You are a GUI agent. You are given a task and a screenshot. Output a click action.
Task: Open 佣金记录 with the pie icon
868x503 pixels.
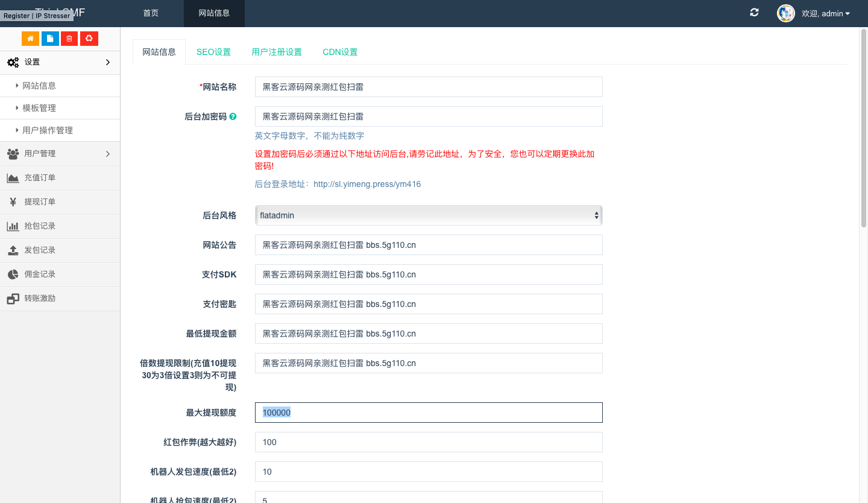point(13,274)
